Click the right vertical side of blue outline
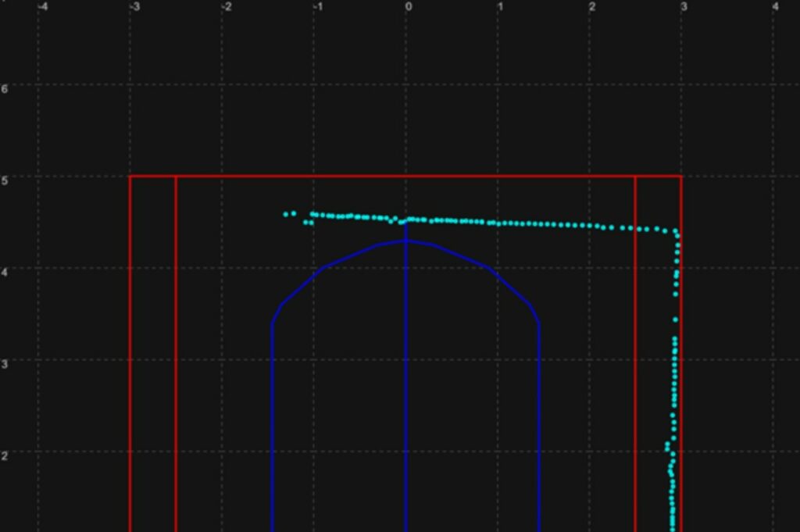Viewport: 800px width, 532px height. click(x=539, y=422)
